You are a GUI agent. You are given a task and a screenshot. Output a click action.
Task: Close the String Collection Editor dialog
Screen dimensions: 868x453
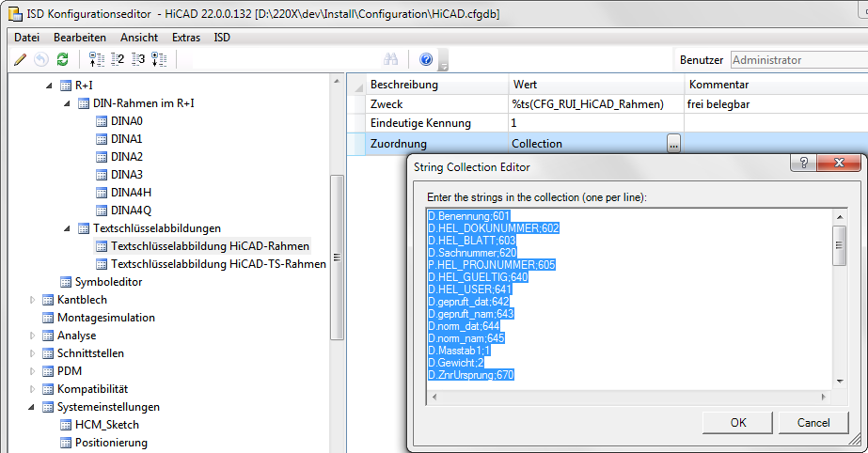(839, 163)
